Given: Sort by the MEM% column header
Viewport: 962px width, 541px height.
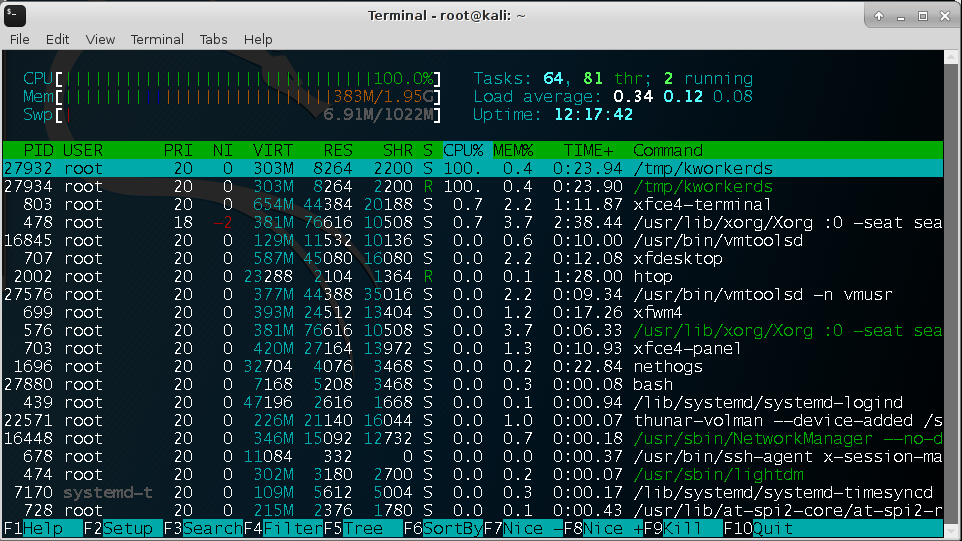Looking at the screenshot, I should point(513,150).
